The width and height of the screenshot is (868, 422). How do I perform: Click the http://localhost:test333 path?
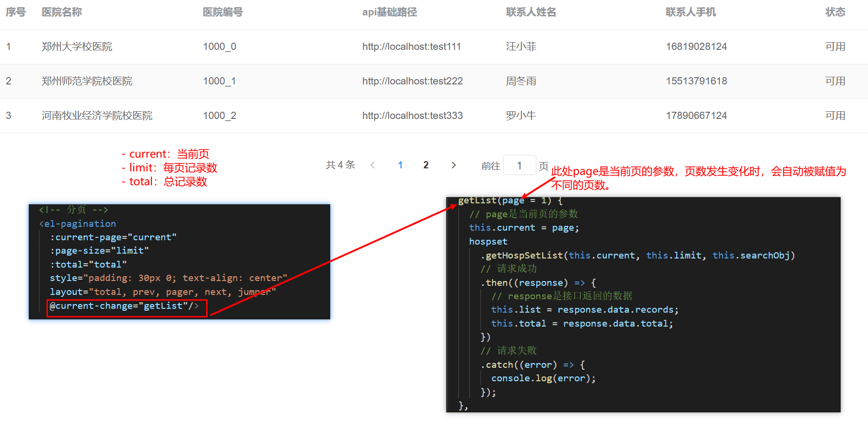pos(413,116)
